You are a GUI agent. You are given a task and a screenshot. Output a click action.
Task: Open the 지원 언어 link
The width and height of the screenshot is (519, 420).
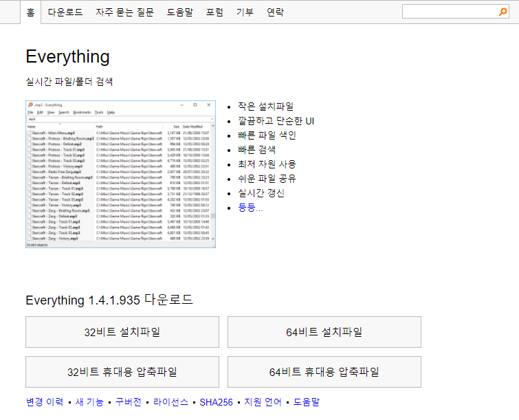coord(263,402)
